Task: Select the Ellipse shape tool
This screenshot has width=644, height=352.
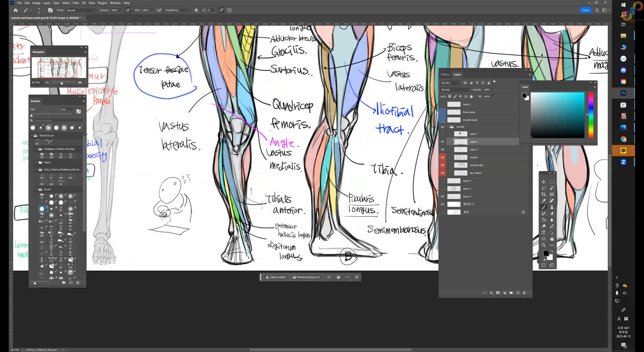Action: pyautogui.click(x=543, y=238)
